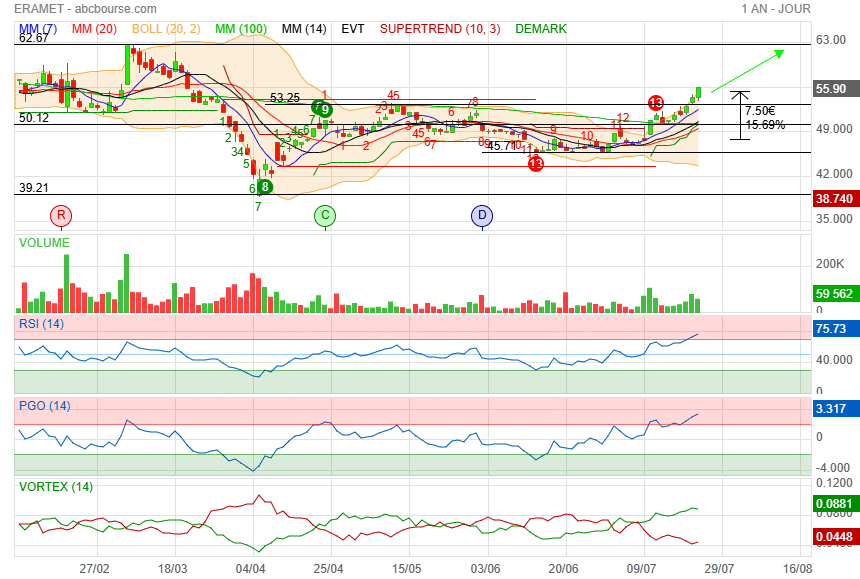Image resolution: width=860 pixels, height=579 pixels.
Task: Click the VOLUME panel label
Action: point(44,243)
